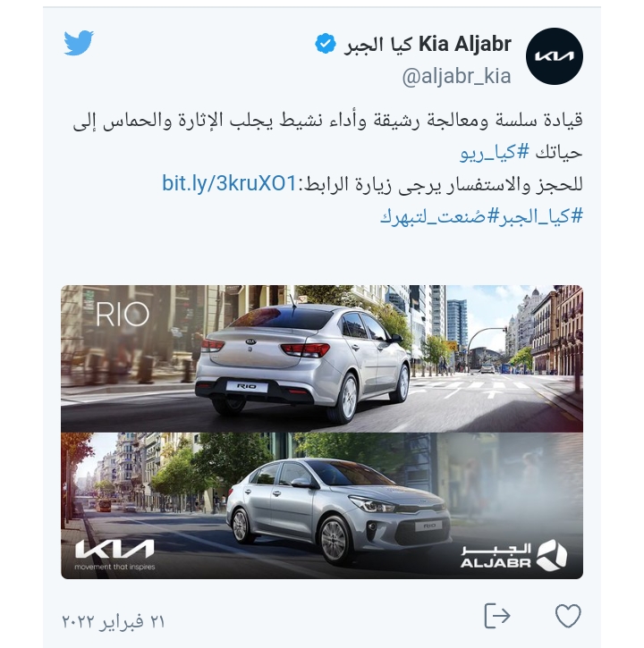Open the #كيا_ريو hashtag
The width and height of the screenshot is (644, 648).
tap(495, 153)
